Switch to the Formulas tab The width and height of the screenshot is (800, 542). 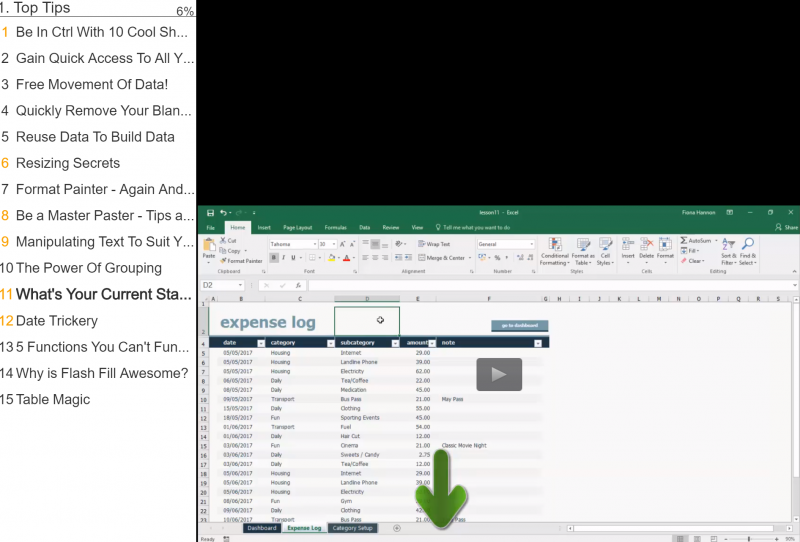click(335, 228)
